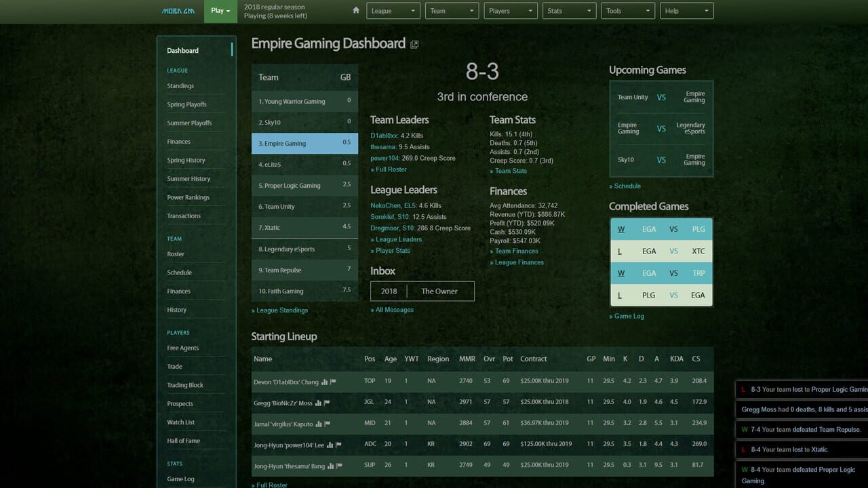
Task: Open The Owner inbox message
Action: click(439, 291)
